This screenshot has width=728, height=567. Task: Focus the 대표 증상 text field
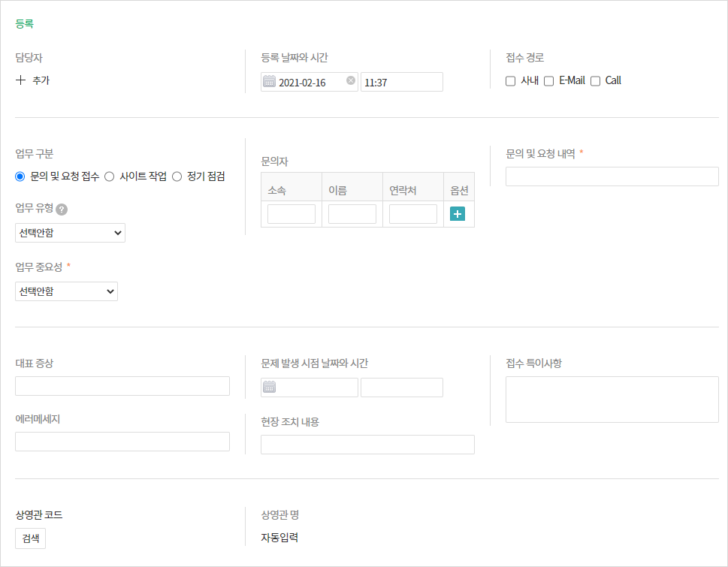coord(122,386)
